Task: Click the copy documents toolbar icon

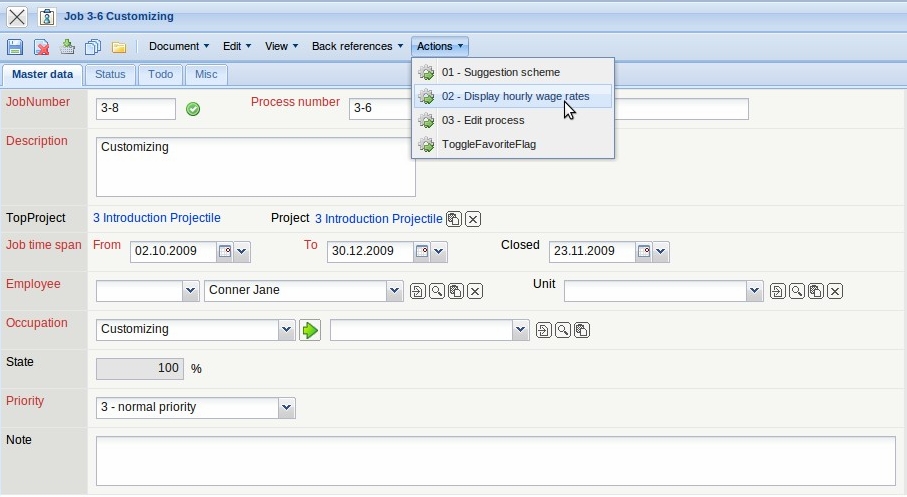Action: [x=93, y=47]
